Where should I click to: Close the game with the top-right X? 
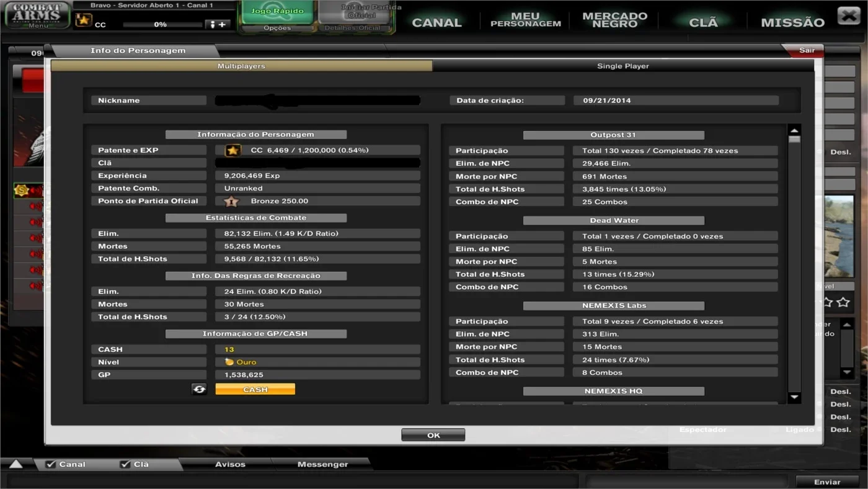[x=848, y=16]
